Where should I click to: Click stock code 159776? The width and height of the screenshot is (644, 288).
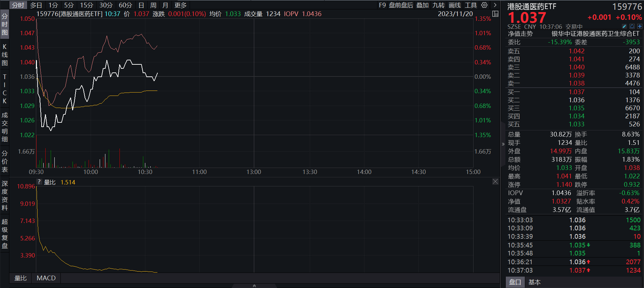(x=627, y=7)
